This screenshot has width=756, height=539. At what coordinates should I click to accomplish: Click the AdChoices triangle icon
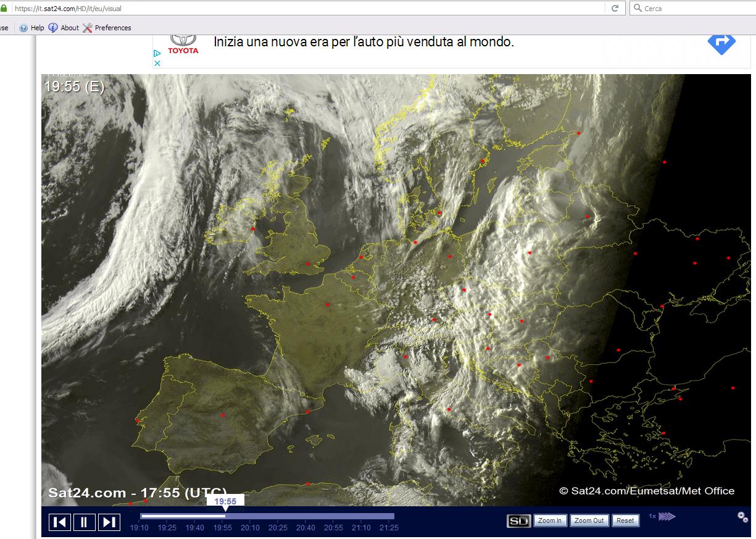(x=157, y=53)
